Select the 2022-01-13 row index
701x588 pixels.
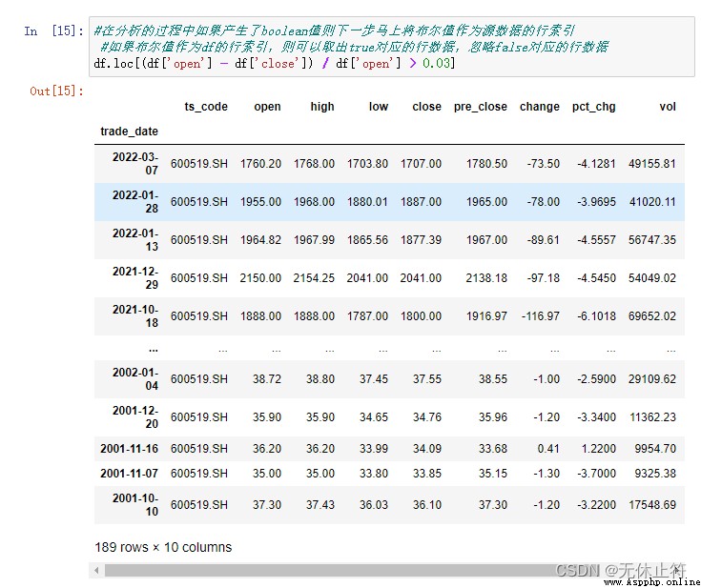point(135,239)
